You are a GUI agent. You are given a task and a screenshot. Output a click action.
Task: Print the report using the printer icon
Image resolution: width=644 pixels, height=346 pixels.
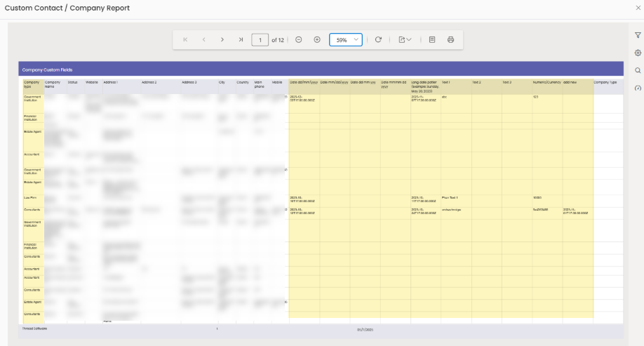point(451,40)
